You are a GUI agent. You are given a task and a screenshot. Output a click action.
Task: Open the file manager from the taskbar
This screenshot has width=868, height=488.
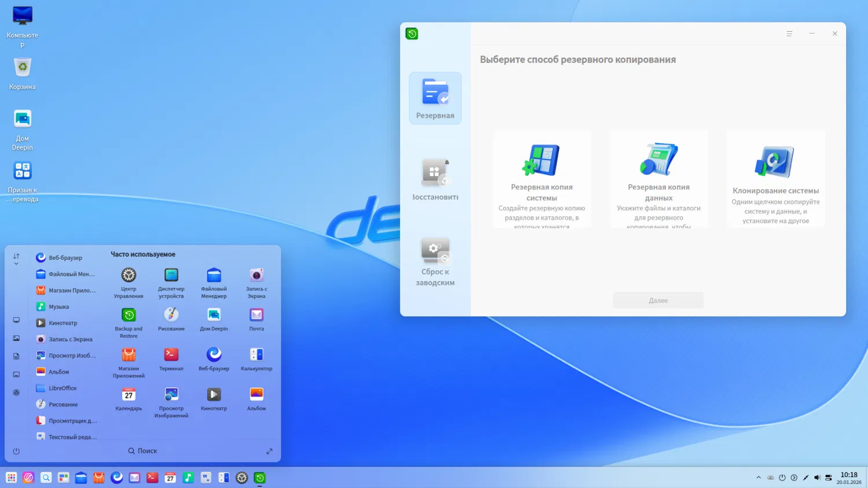[81, 478]
